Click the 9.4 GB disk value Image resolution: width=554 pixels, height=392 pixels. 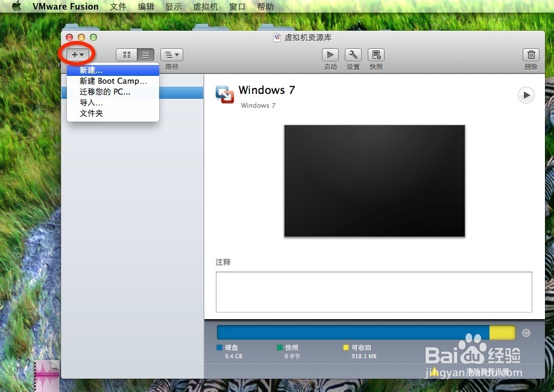pyautogui.click(x=233, y=356)
